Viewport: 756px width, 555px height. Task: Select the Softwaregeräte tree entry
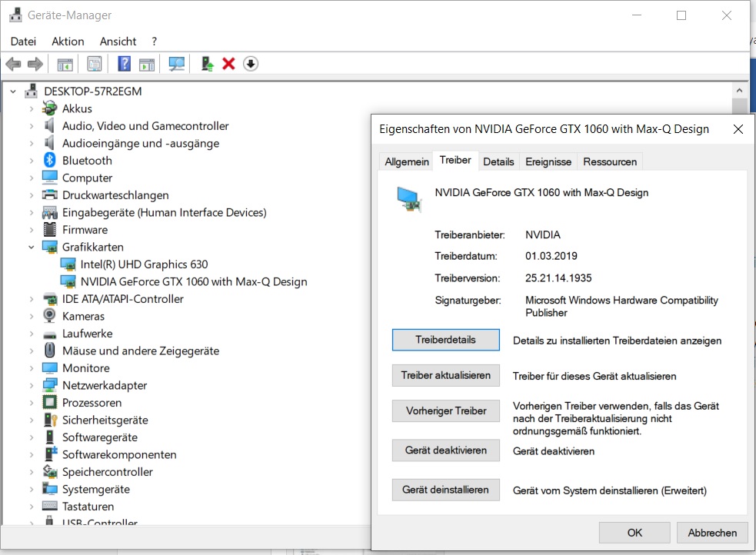pyautogui.click(x=100, y=437)
